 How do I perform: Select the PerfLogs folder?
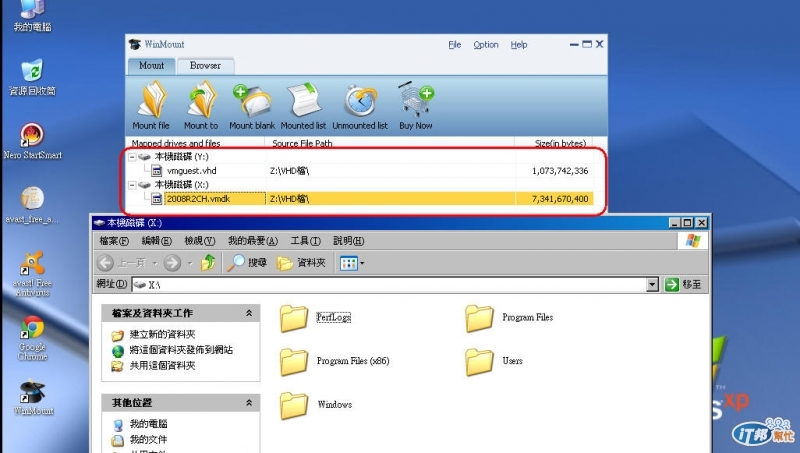[x=315, y=318]
